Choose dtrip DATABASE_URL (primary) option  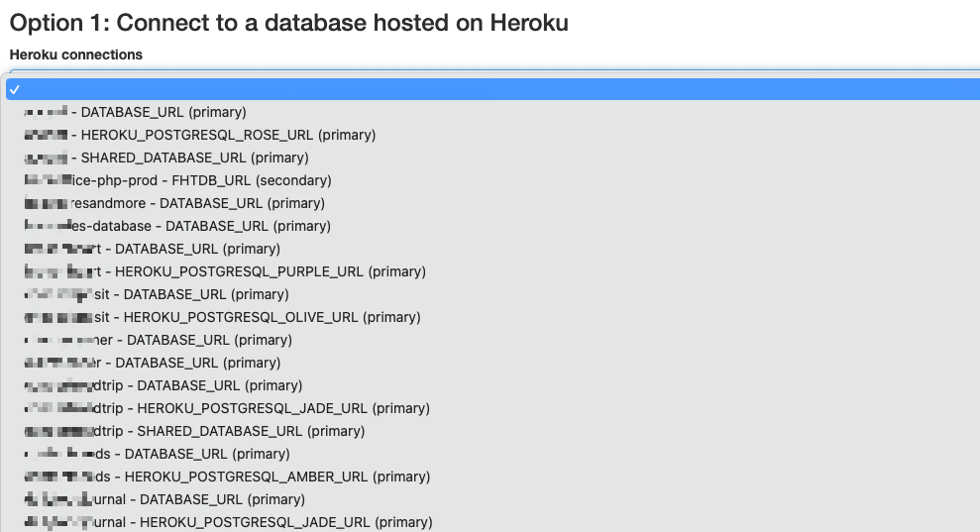pyautogui.click(x=492, y=385)
